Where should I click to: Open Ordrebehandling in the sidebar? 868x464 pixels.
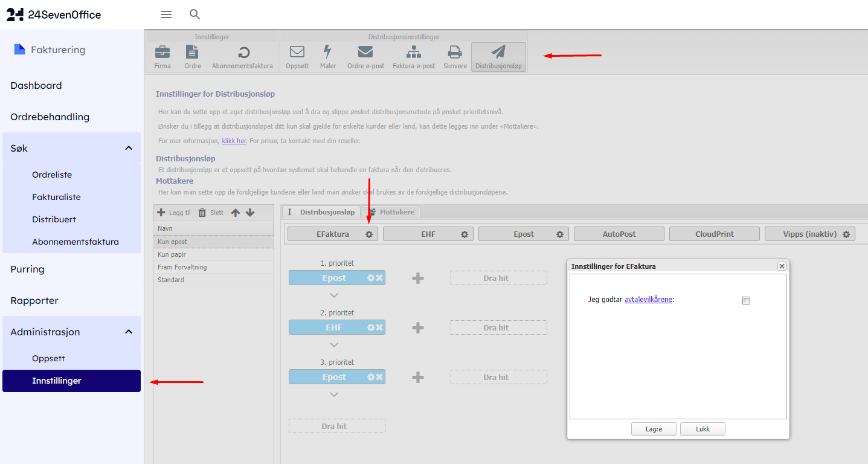(x=50, y=117)
